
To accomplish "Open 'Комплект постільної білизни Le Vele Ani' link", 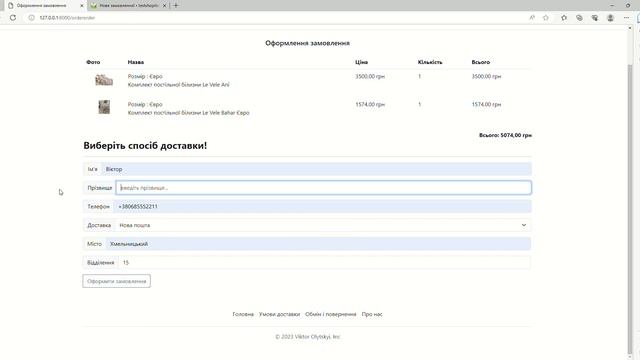I will click(178, 84).
